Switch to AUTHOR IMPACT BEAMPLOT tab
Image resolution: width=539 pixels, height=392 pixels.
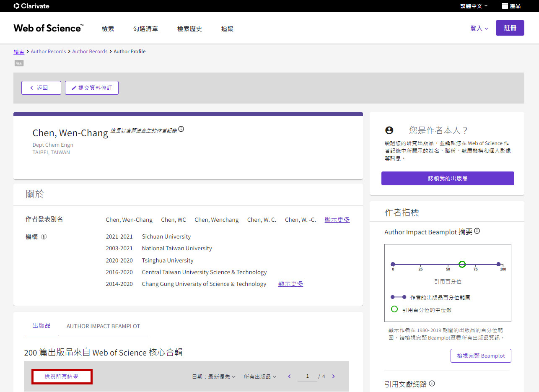103,326
